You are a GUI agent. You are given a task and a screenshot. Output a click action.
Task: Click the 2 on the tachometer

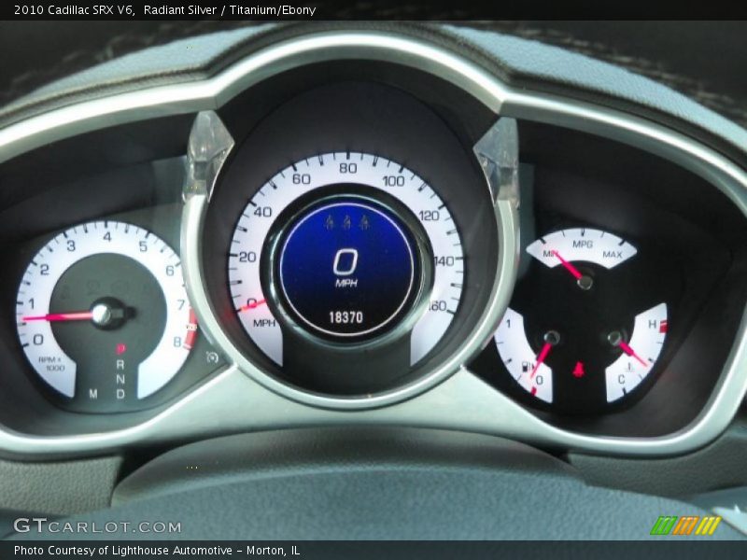(44, 270)
